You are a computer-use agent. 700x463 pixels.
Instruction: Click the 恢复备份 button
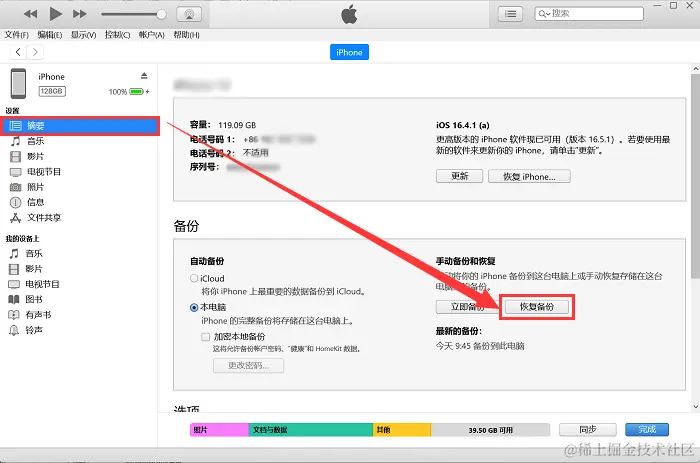tap(537, 307)
